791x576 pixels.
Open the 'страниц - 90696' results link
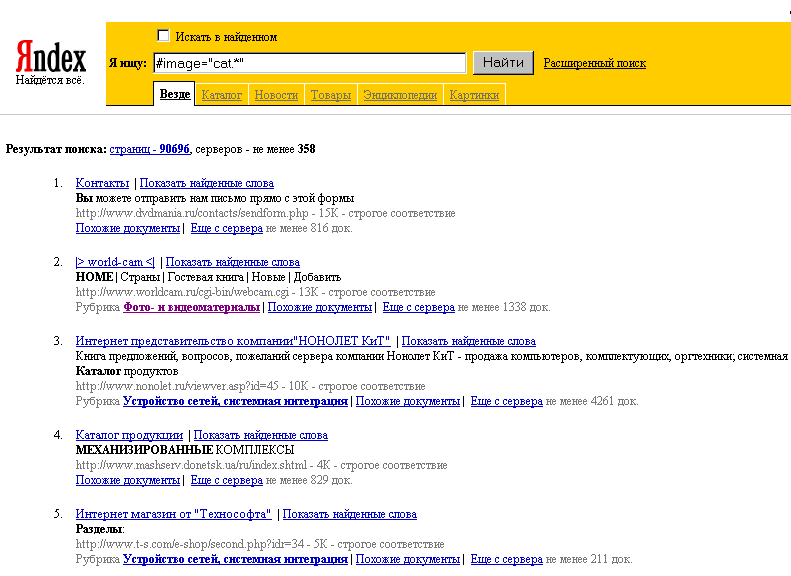150,149
